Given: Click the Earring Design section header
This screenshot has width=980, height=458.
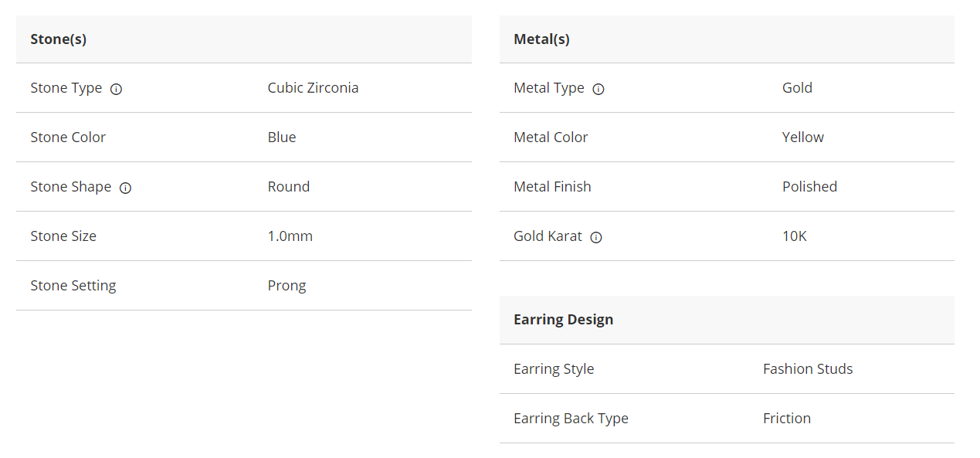Looking at the screenshot, I should pyautogui.click(x=563, y=319).
